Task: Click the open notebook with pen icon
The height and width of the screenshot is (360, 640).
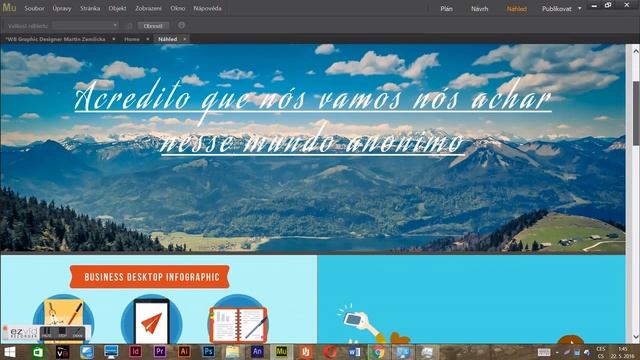Action: (x=238, y=320)
